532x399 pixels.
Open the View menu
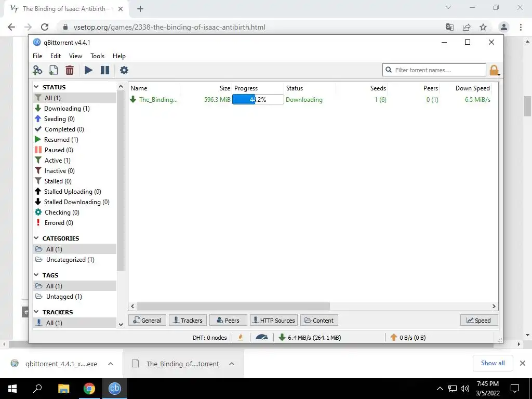75,56
